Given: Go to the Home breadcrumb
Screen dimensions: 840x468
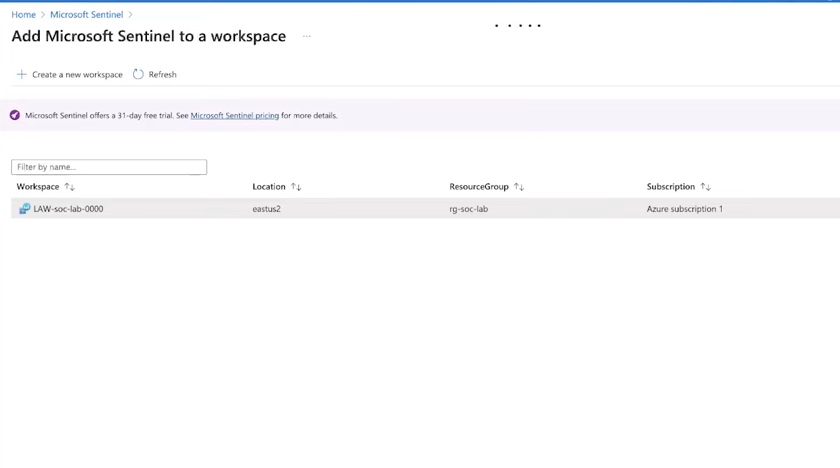Looking at the screenshot, I should 24,14.
